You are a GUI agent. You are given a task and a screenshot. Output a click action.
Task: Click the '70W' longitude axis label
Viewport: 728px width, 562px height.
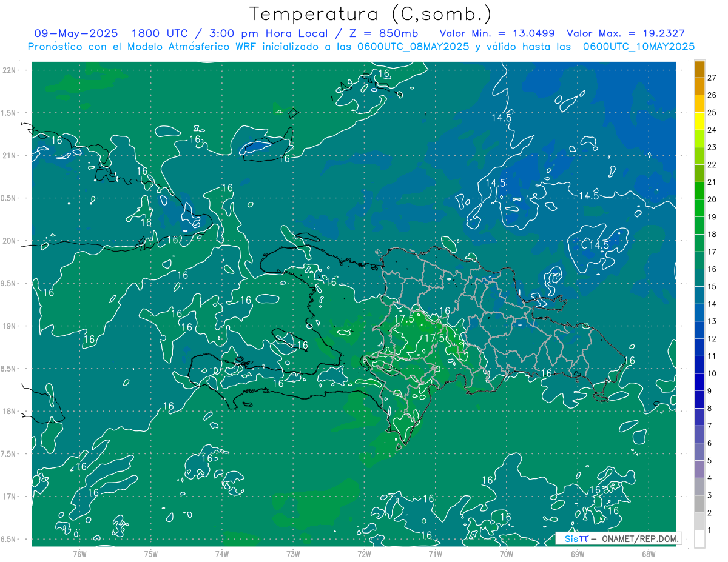507,554
